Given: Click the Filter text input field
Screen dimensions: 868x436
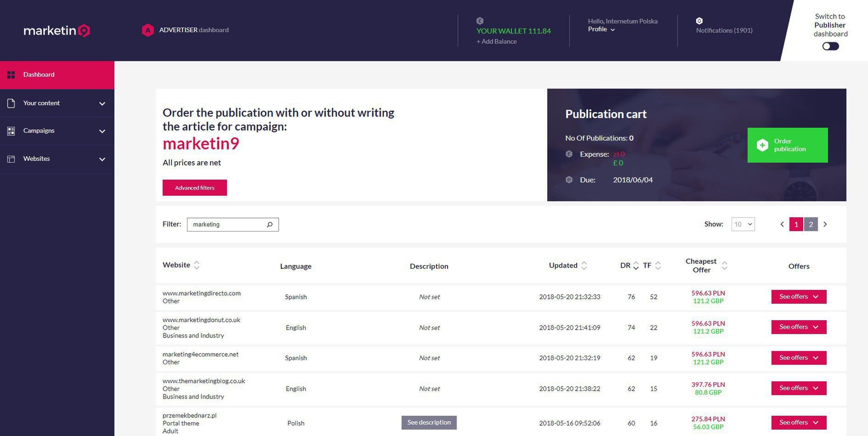Looking at the screenshot, I should point(226,225).
